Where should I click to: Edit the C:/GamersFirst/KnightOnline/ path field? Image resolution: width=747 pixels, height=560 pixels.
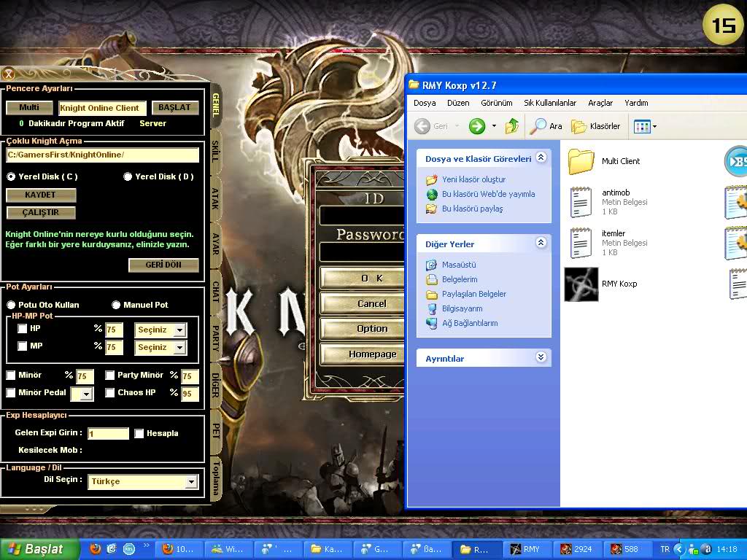[x=102, y=155]
